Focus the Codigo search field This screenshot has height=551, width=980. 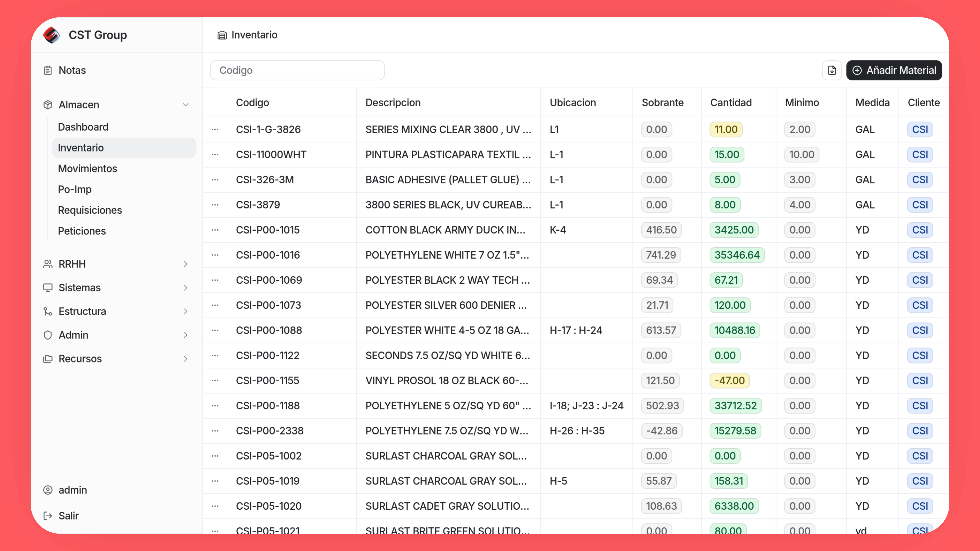tap(297, 70)
